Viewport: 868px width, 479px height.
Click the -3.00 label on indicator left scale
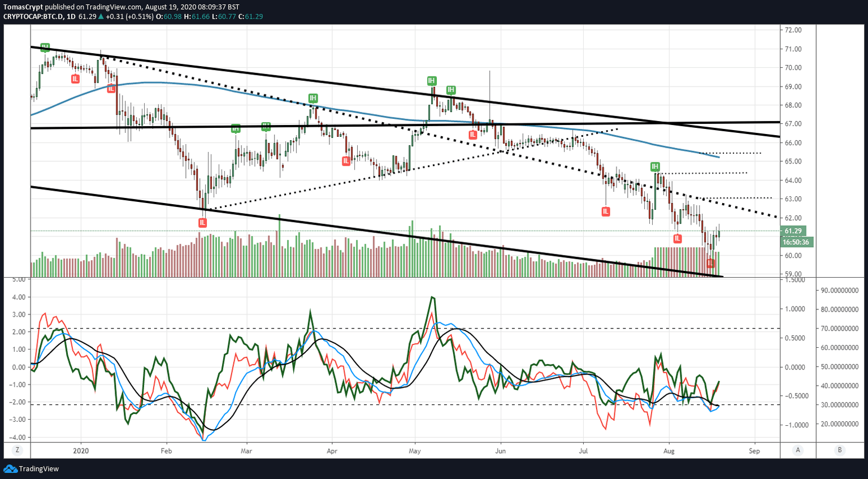tap(18, 420)
